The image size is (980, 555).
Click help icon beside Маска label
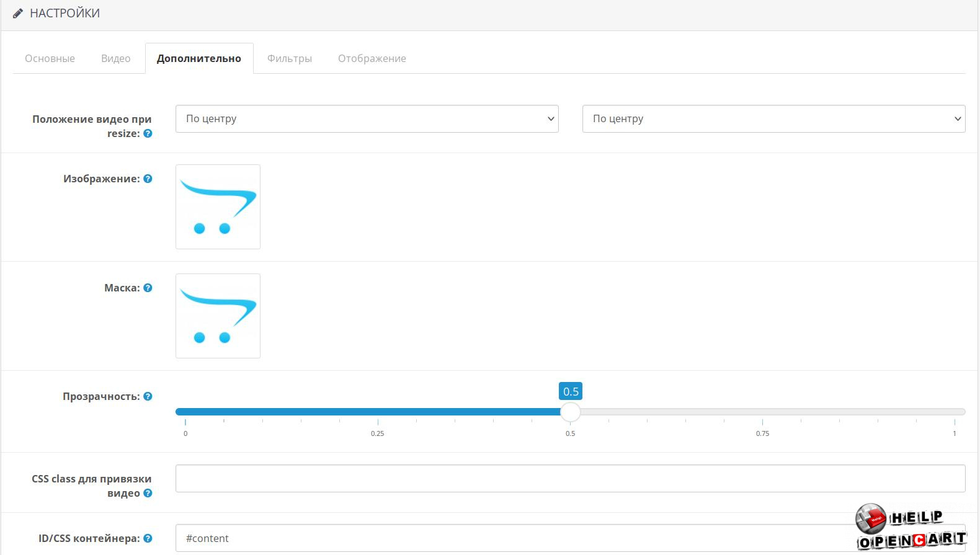coord(148,288)
